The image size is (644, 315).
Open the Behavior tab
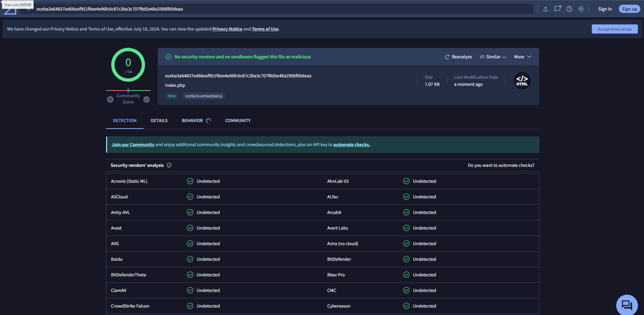coord(192,121)
